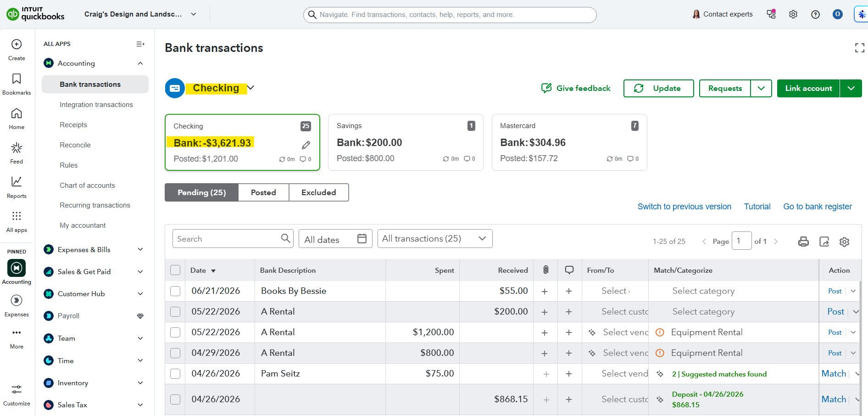Collapse the Accounting menu section

click(140, 63)
